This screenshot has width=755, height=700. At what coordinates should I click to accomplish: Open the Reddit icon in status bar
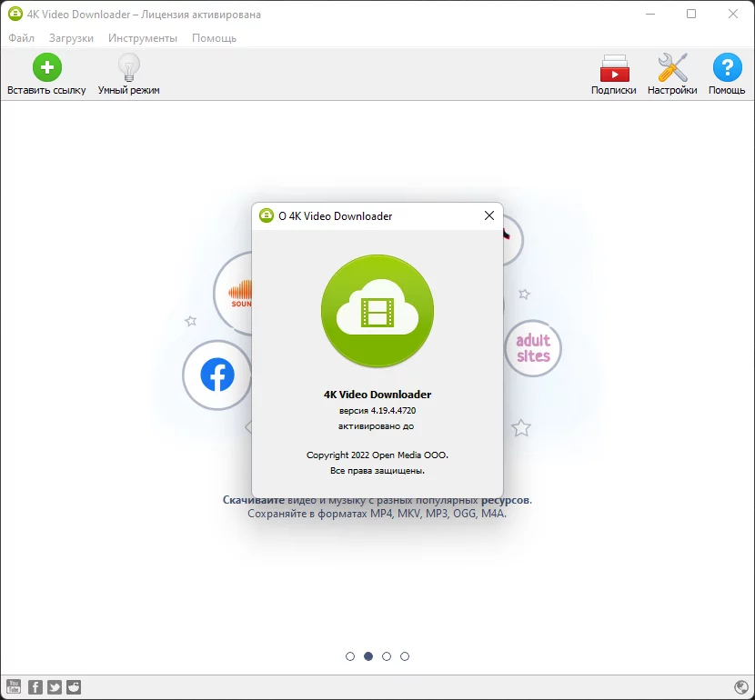pyautogui.click(x=74, y=686)
